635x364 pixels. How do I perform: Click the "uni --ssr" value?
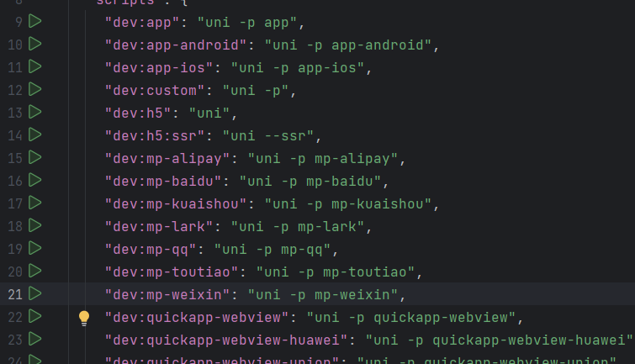click(268, 136)
